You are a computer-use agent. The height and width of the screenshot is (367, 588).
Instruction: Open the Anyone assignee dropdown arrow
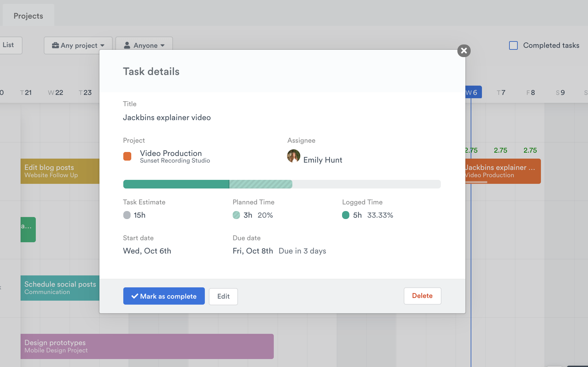(162, 45)
